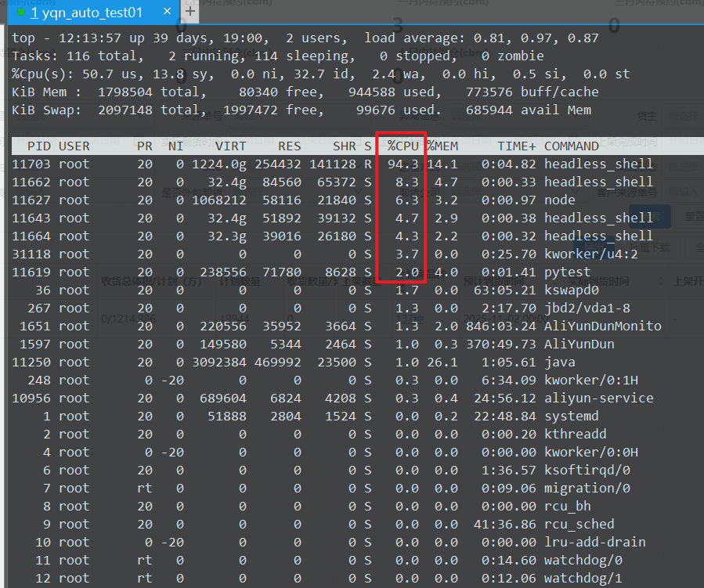This screenshot has width=704, height=588.
Task: Click the %CPU column header
Action: click(403, 146)
